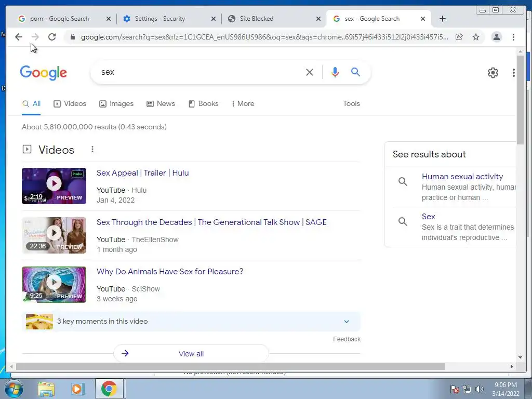The height and width of the screenshot is (399, 532).
Task: Click the View all videos button
Action: pos(191,353)
